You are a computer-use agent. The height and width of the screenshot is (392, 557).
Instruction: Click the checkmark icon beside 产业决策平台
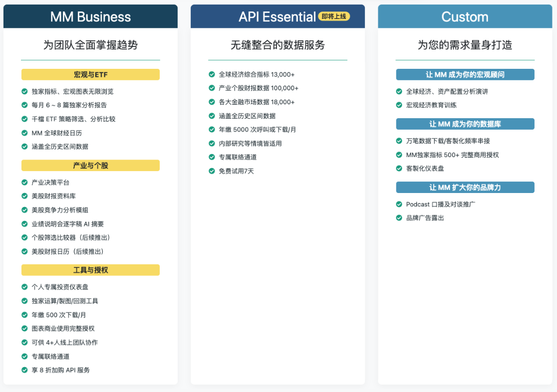point(24,183)
